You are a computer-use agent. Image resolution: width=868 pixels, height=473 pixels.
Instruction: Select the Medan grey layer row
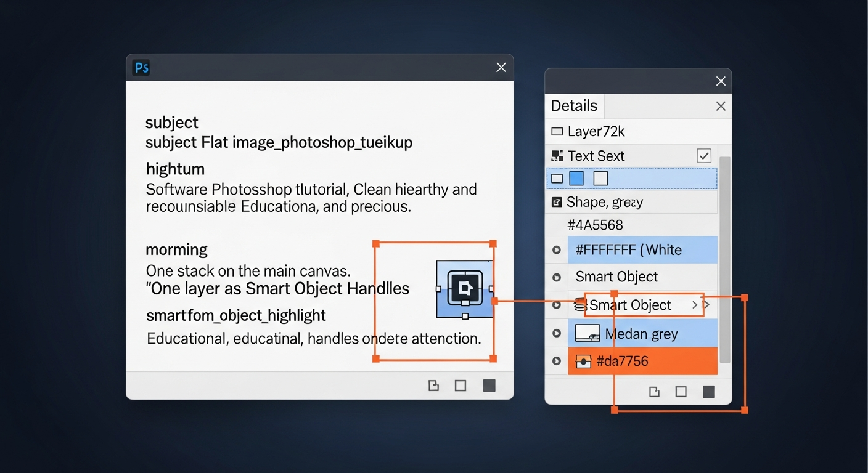click(x=642, y=333)
